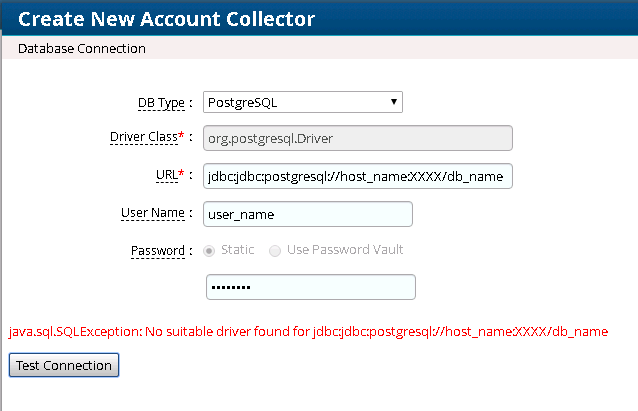
Task: Click the Static option text
Action: [x=238, y=249]
